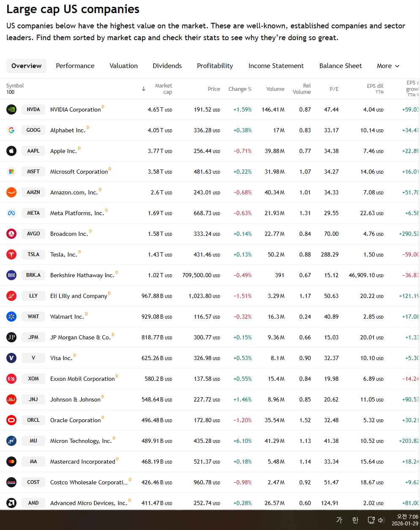
Task: Open the AMD ticker link
Action: (33, 503)
